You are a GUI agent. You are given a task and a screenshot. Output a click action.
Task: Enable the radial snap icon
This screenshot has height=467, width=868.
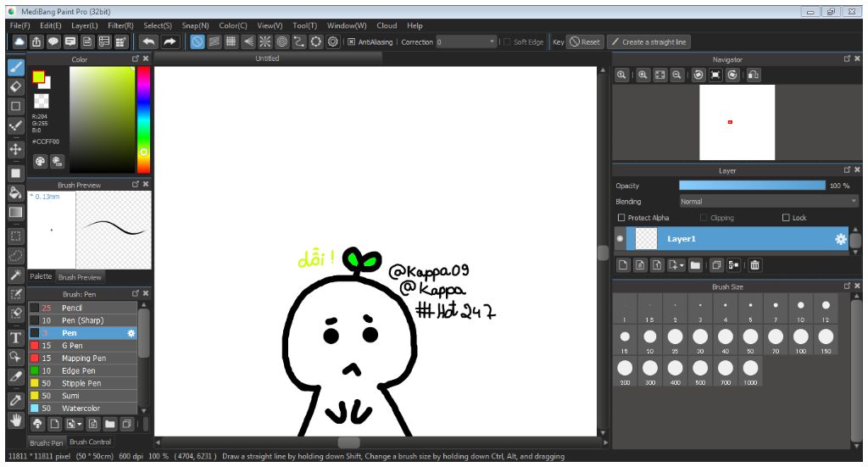pos(265,42)
